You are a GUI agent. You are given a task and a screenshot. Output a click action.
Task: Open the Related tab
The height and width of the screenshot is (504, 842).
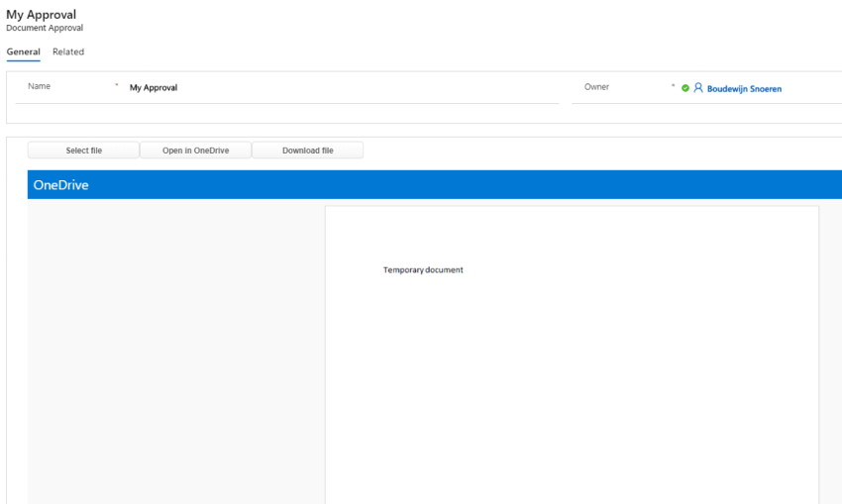pyautogui.click(x=68, y=52)
